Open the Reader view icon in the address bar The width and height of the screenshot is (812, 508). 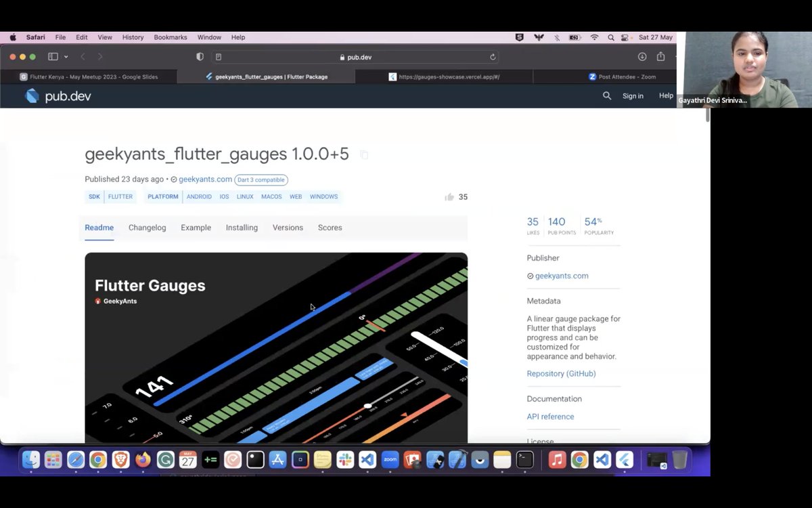click(x=219, y=57)
